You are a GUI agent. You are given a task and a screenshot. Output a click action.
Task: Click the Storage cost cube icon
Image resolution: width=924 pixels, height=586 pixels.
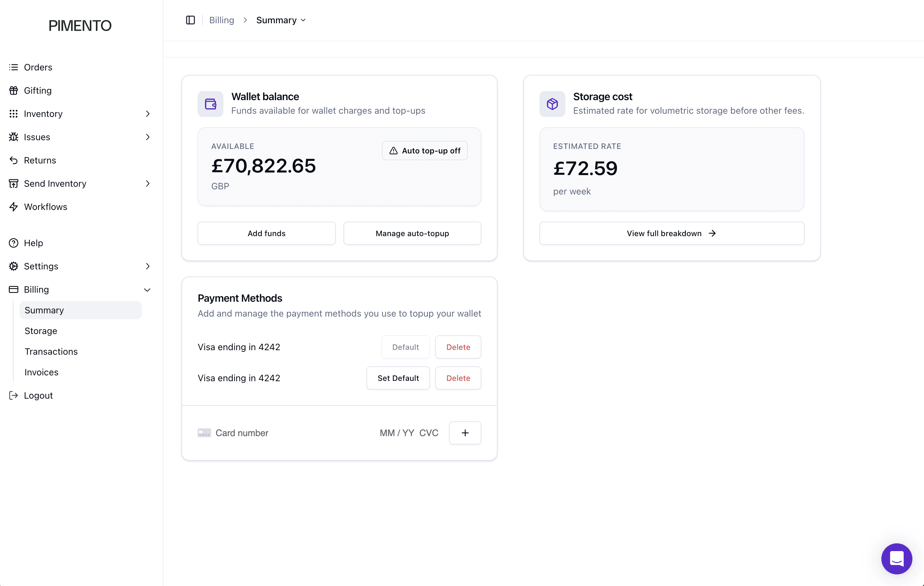pos(552,104)
